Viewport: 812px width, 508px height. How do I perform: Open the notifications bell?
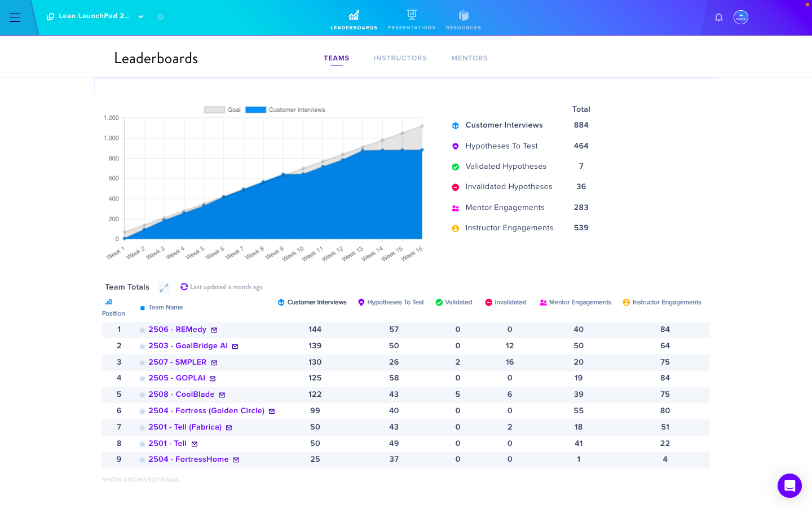click(719, 17)
